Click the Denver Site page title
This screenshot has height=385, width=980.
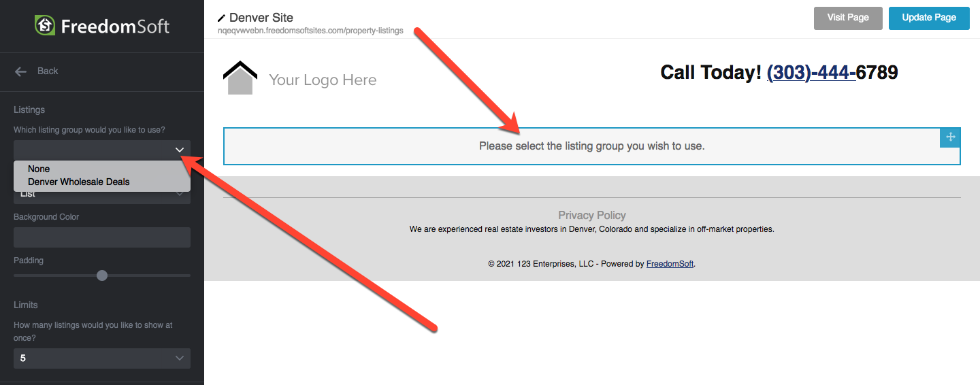(x=261, y=18)
